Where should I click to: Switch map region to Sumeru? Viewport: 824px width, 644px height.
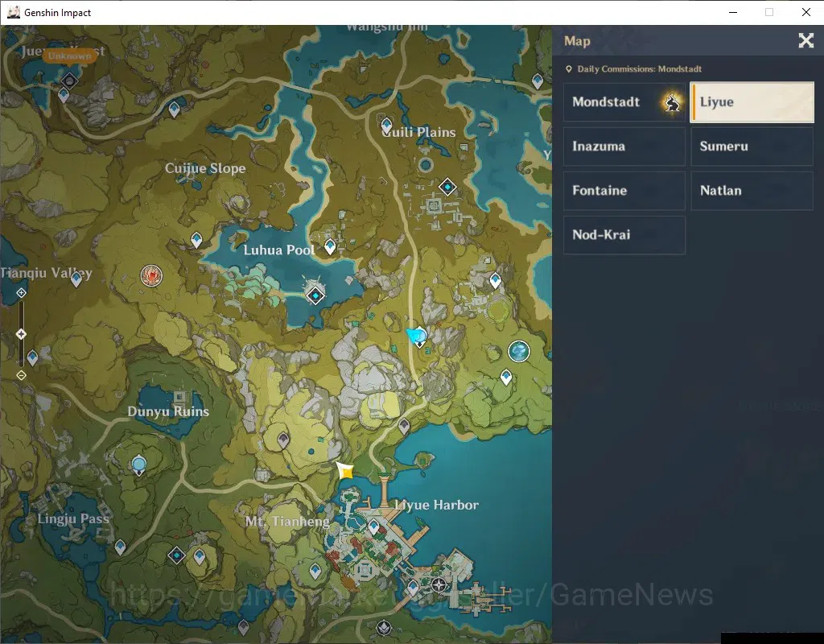pos(752,147)
